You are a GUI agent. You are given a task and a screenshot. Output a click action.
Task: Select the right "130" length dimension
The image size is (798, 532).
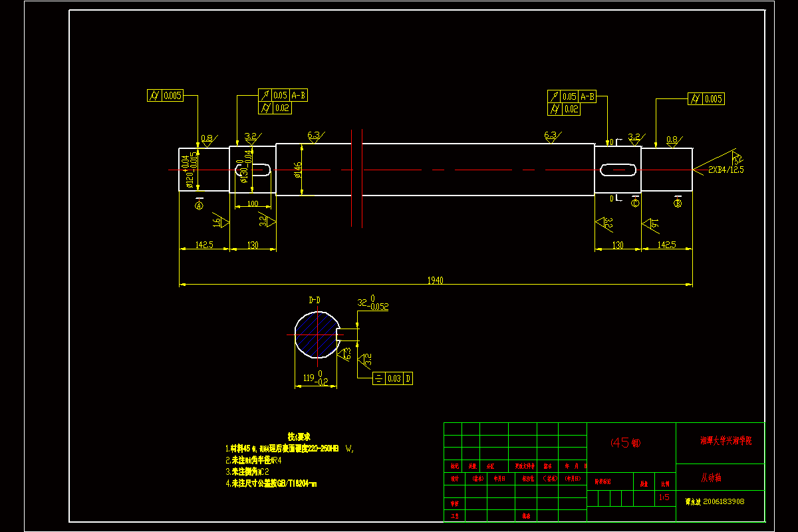[618, 245]
